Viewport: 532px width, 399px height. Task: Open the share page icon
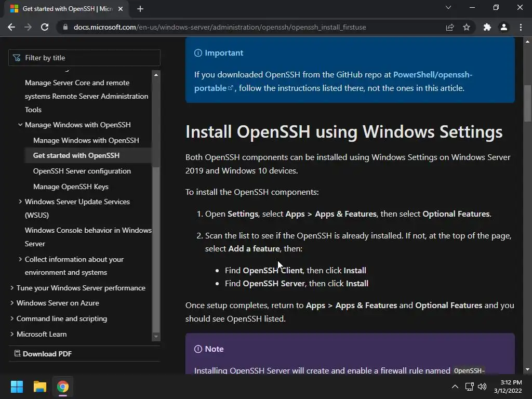450,27
